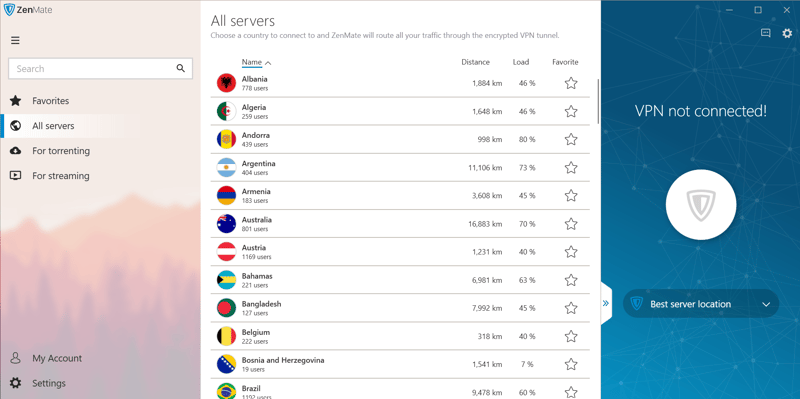
Task: Focus the Search input field
Action: tap(92, 68)
